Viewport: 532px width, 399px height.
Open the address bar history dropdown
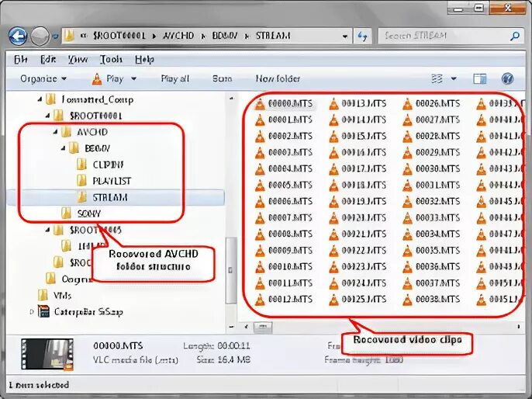345,36
